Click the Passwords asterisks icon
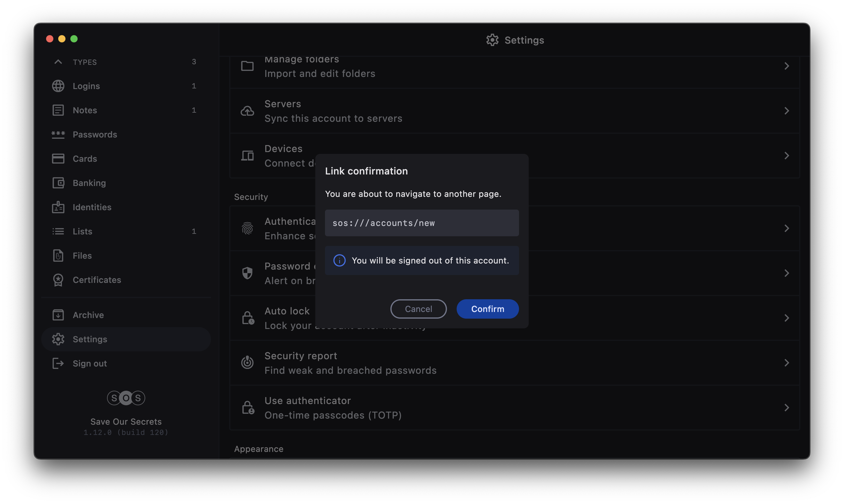The image size is (844, 504). coord(58,134)
